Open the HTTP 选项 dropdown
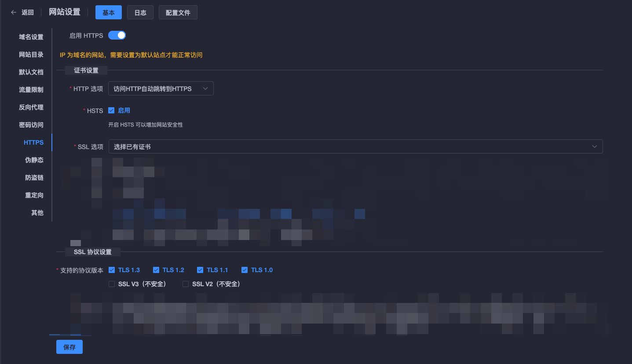The height and width of the screenshot is (364, 632). point(161,89)
